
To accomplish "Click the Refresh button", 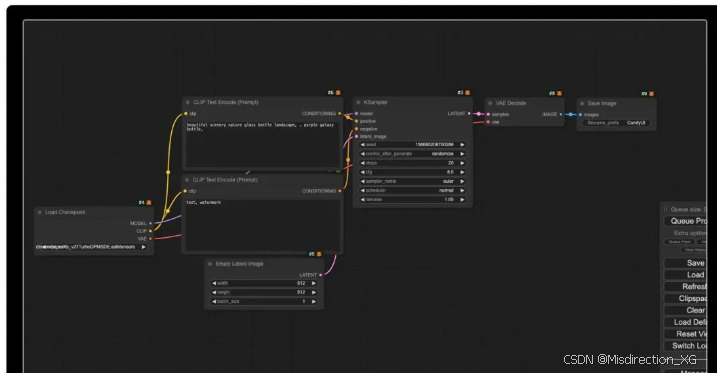I will [685, 287].
